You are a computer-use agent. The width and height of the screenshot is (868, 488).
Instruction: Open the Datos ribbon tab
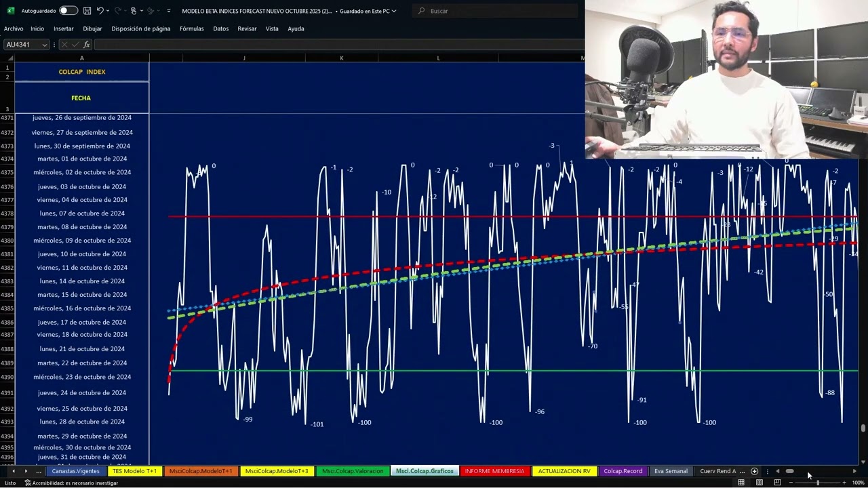[x=221, y=28]
